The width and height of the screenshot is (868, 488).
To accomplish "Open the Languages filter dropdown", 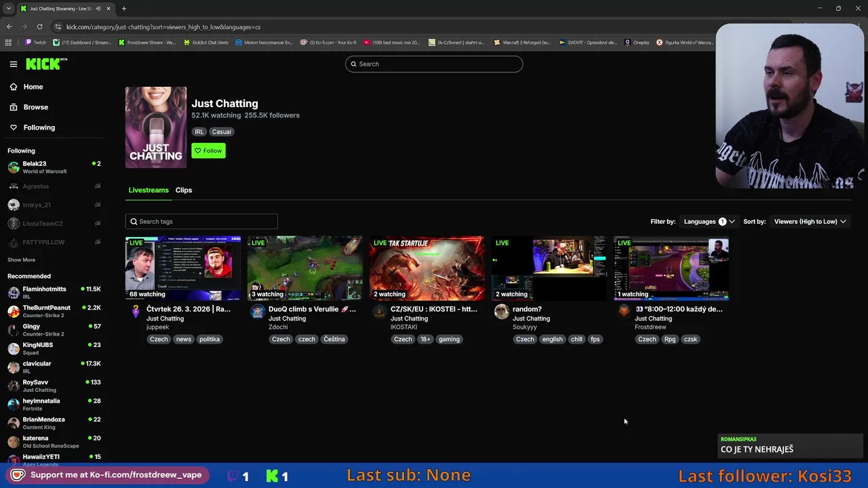I will pyautogui.click(x=709, y=222).
